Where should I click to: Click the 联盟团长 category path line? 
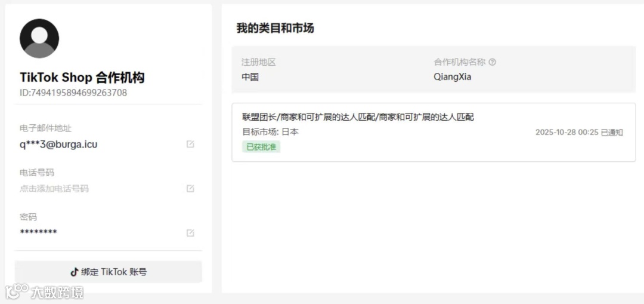(358, 117)
